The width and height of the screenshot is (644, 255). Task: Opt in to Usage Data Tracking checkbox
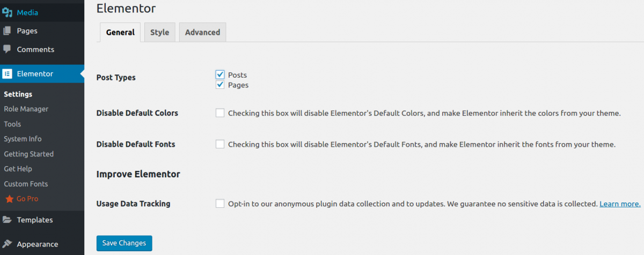(x=220, y=204)
